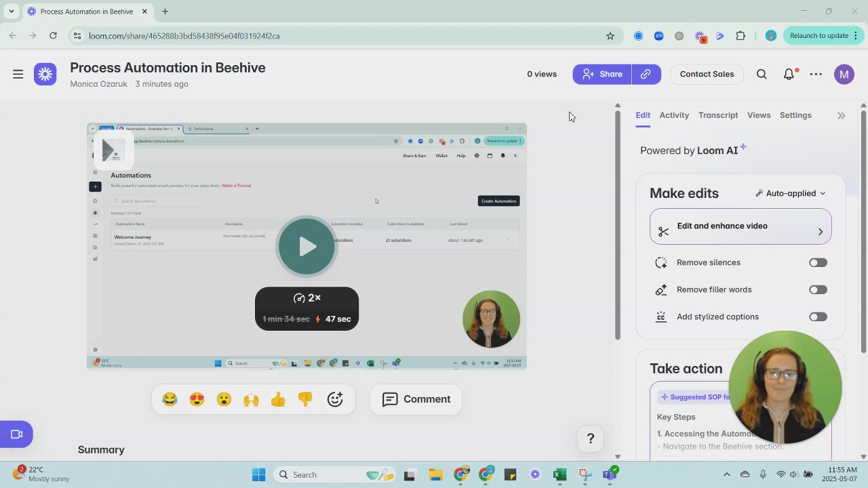The width and height of the screenshot is (868, 488).
Task: Open the Auto-applied dropdown
Action: coord(791,193)
